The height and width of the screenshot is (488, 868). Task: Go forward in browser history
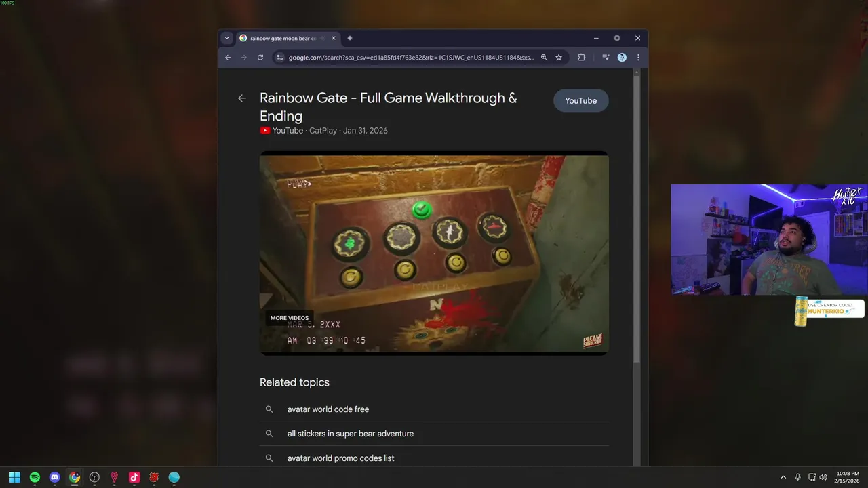click(x=244, y=58)
